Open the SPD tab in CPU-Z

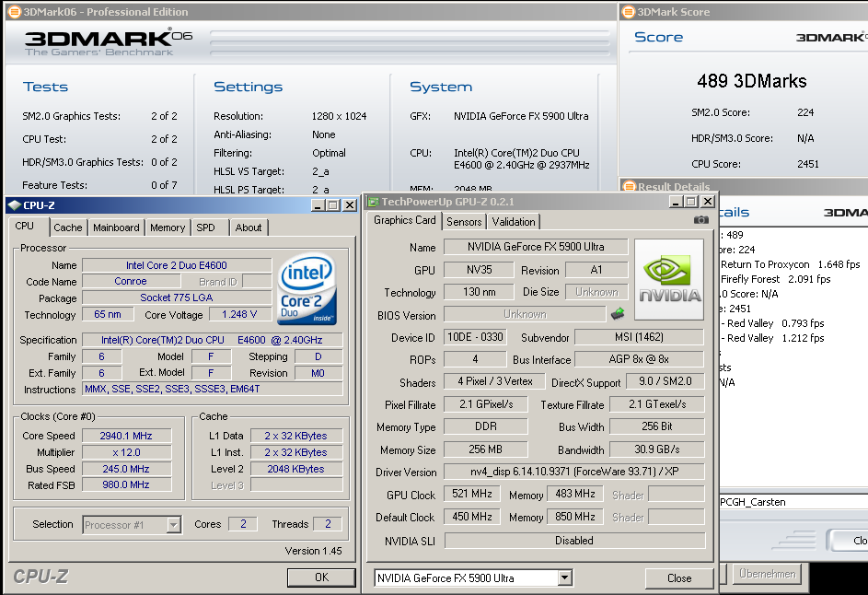click(206, 227)
